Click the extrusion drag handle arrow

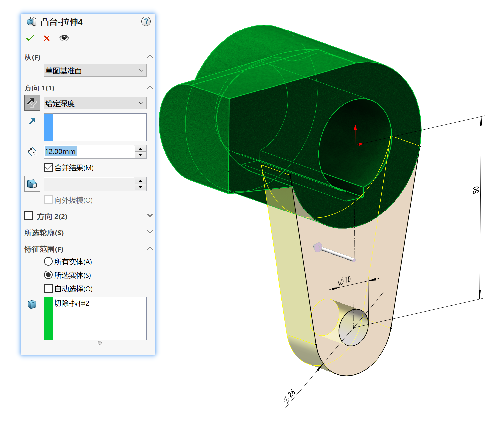(x=334, y=253)
